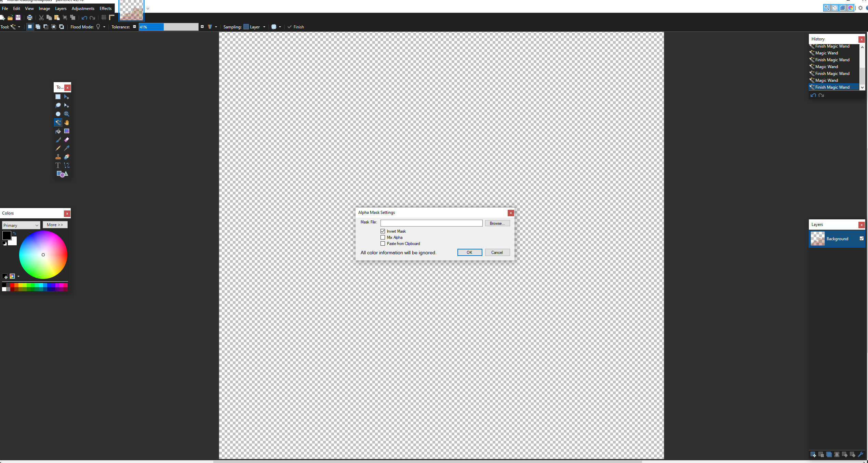Open the Primary color combo box
The image size is (868, 463).
[21, 225]
